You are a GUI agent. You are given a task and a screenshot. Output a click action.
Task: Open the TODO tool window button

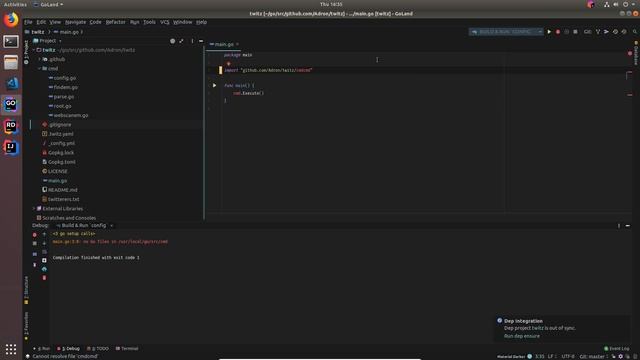pos(98,349)
